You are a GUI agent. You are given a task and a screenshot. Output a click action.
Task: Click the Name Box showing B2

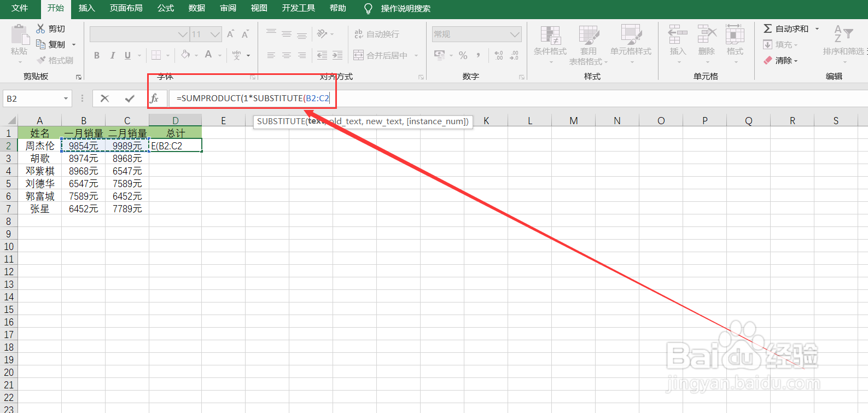(x=32, y=98)
